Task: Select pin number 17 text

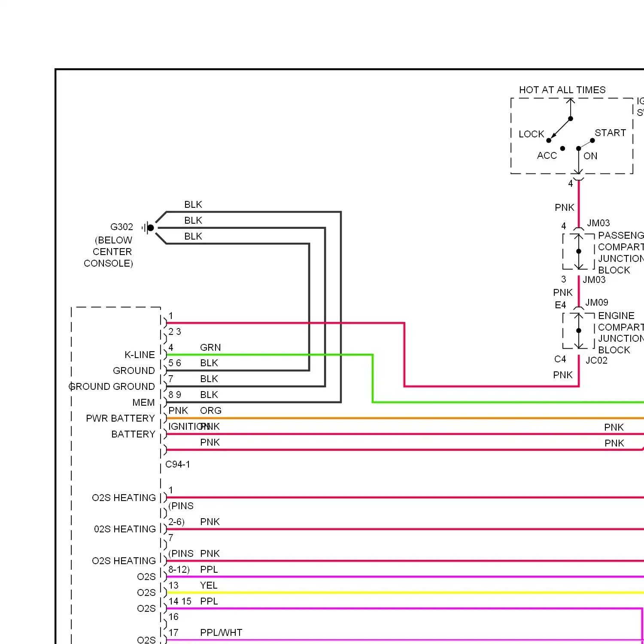Action: coord(173,632)
